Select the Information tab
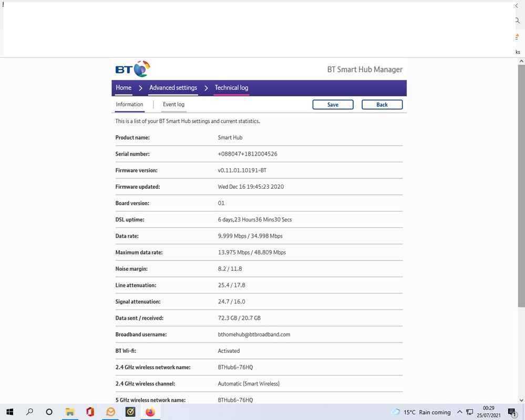The width and height of the screenshot is (525, 420). (129, 105)
